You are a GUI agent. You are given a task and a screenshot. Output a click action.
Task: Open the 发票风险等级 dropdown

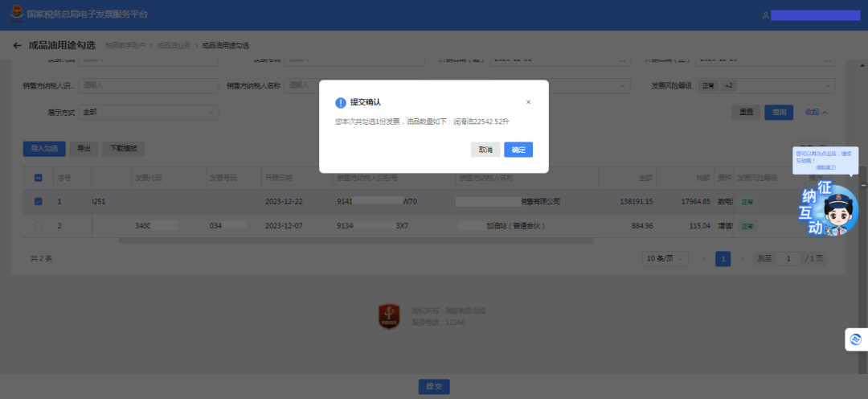tap(766, 85)
